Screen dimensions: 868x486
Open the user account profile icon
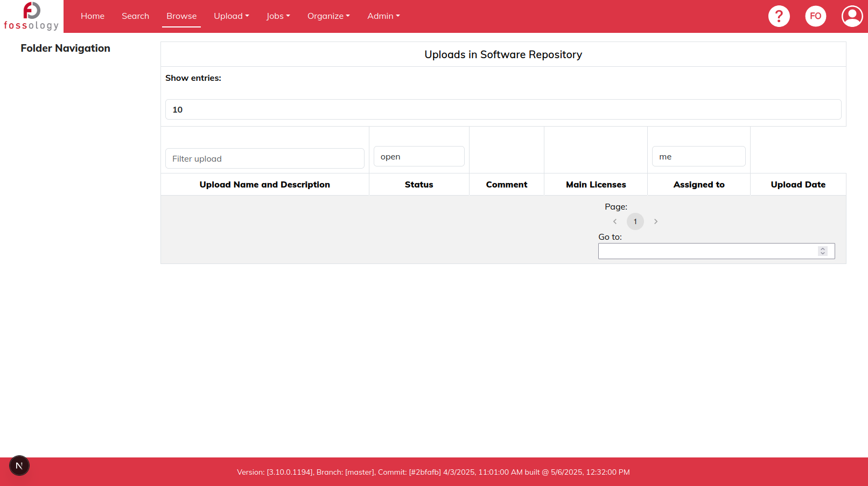[852, 16]
